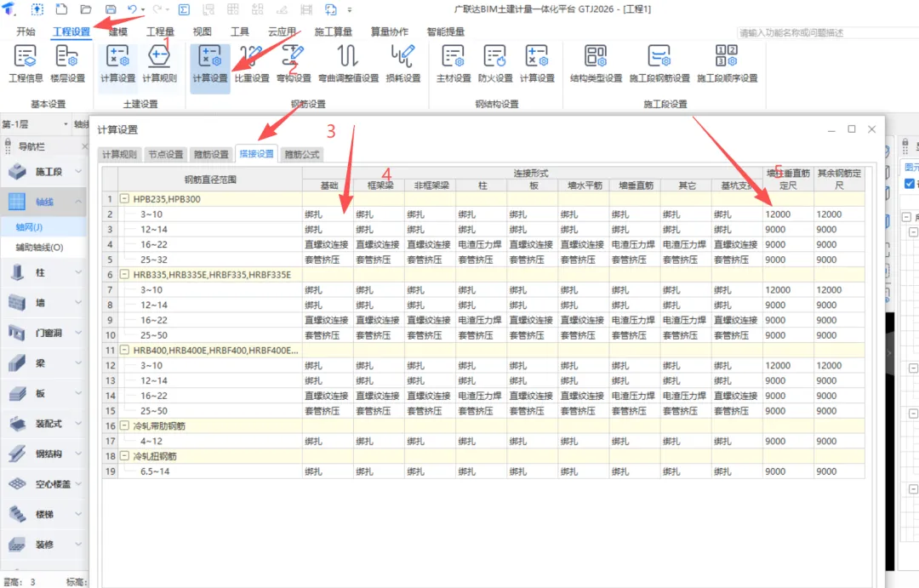
Task: Switch to 工程量 ribbon tab
Action: tap(160, 31)
